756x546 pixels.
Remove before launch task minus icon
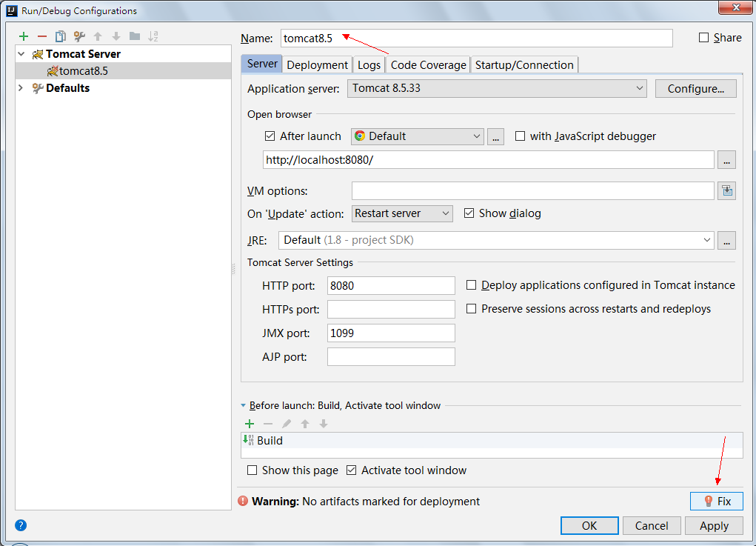(268, 424)
